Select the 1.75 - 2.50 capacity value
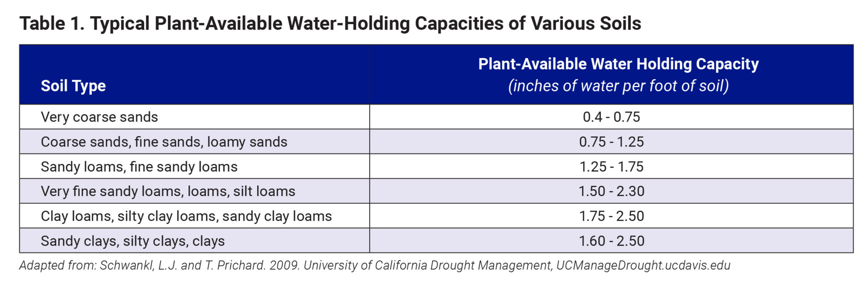Screen dimensions: 868x282 pyautogui.click(x=611, y=216)
